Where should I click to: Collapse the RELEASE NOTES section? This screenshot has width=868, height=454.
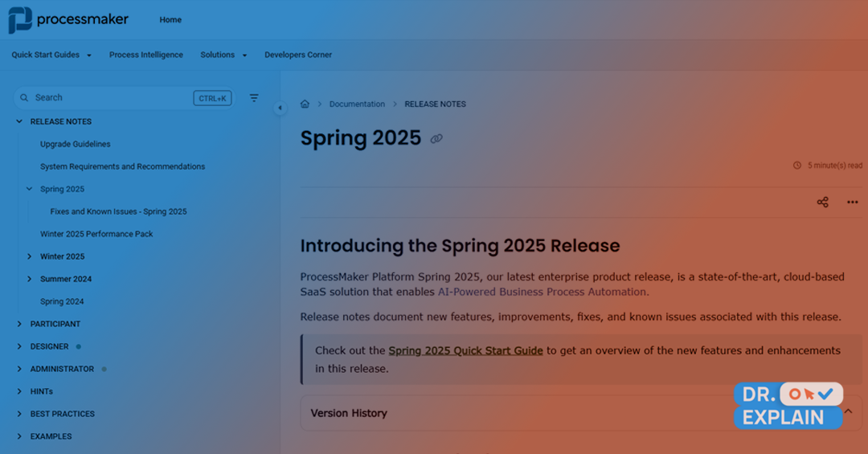[19, 121]
